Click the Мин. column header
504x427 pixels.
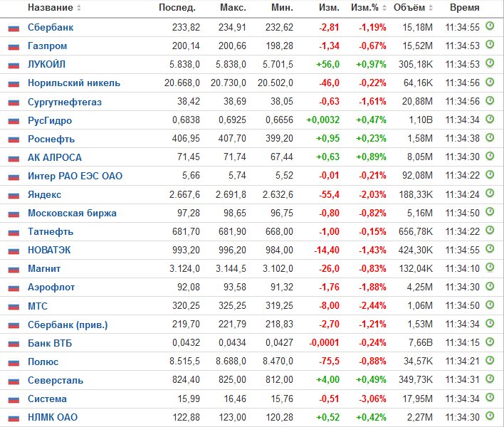(x=282, y=8)
